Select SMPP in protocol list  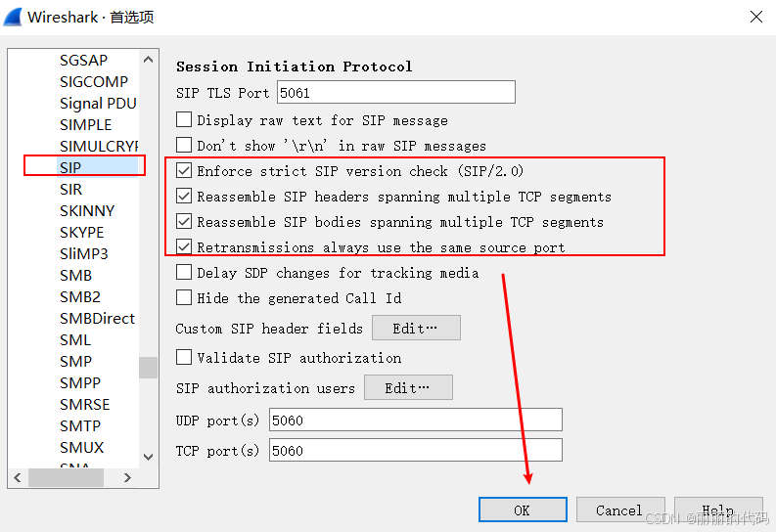coord(80,383)
